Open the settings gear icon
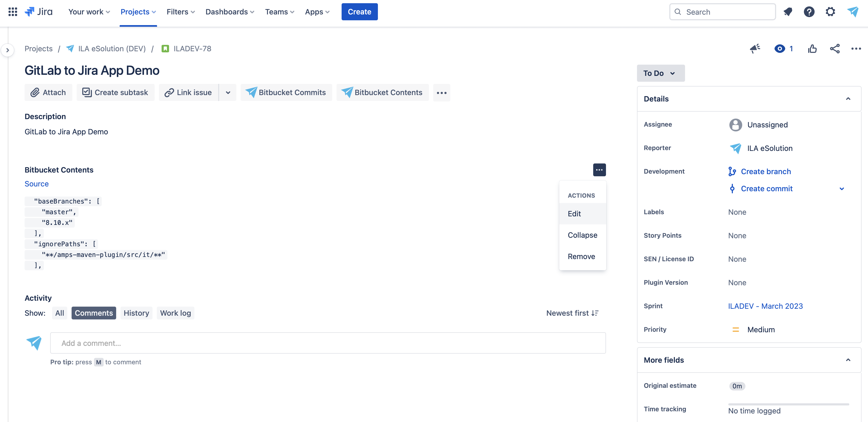This screenshot has height=422, width=868. coord(830,12)
